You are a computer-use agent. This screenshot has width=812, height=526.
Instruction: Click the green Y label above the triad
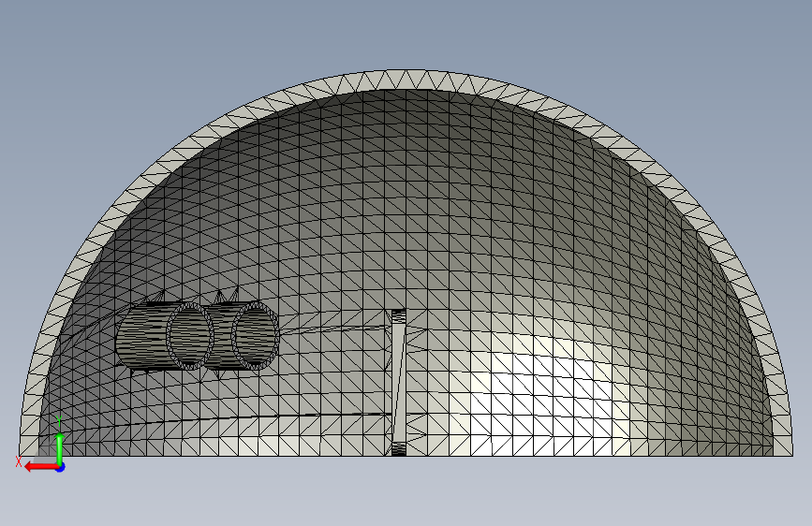click(59, 421)
